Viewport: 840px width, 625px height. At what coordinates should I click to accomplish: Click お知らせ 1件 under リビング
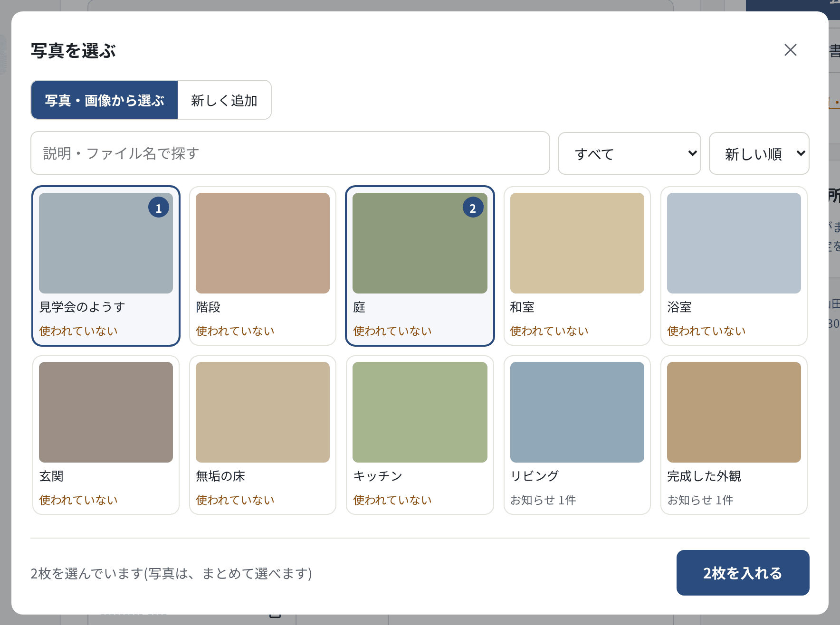(543, 500)
